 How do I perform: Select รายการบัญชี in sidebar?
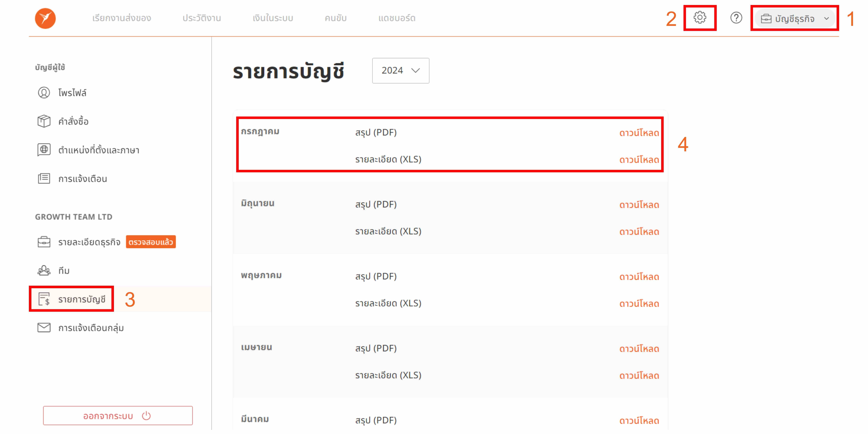coord(82,299)
